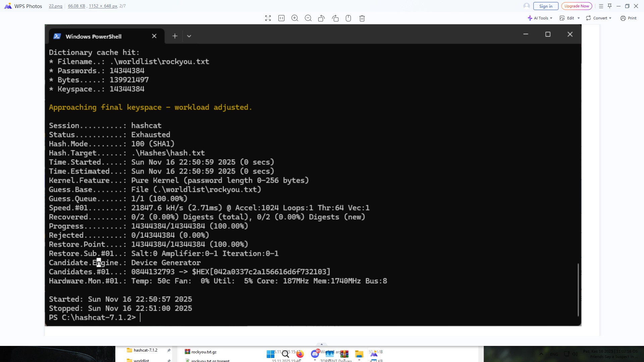This screenshot has width=644, height=362.
Task: Zoom out of the image
Action: click(x=308, y=18)
